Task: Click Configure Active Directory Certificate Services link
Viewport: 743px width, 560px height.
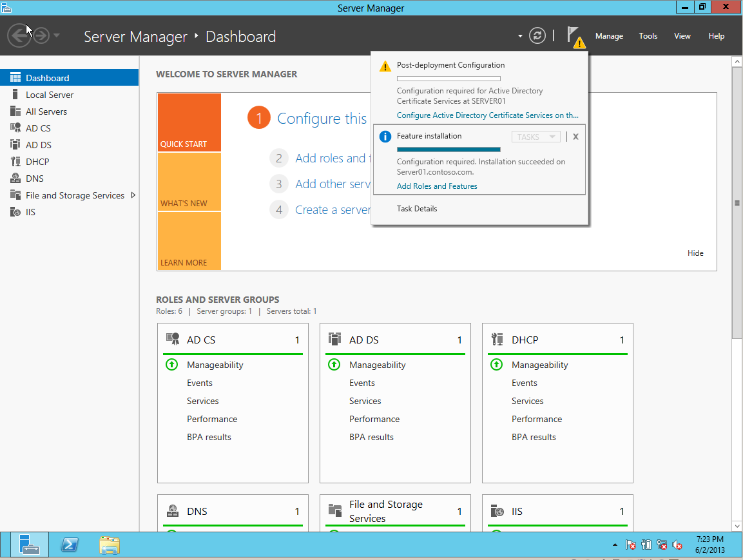Action: point(487,115)
